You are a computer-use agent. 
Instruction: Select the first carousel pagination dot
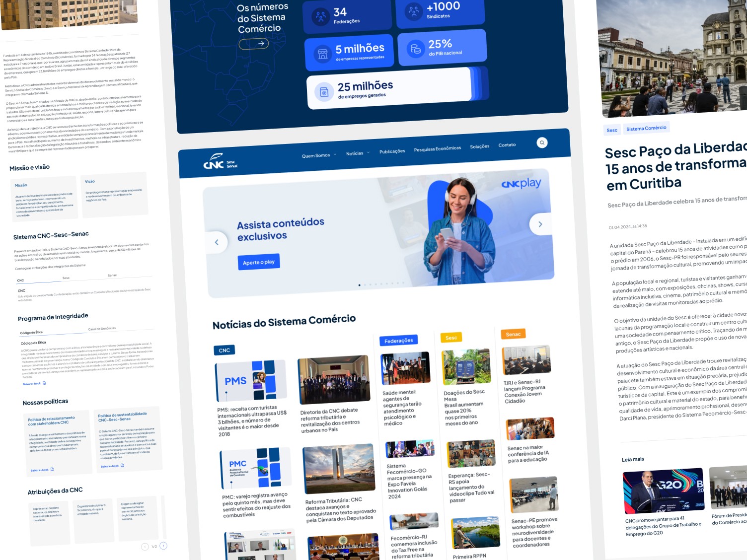[x=360, y=285]
